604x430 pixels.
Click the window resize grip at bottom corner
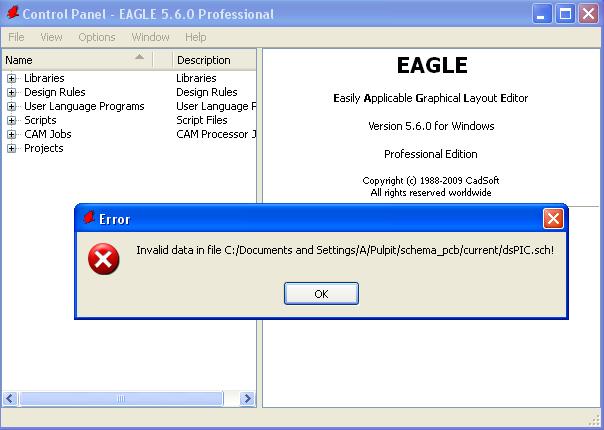596,422
